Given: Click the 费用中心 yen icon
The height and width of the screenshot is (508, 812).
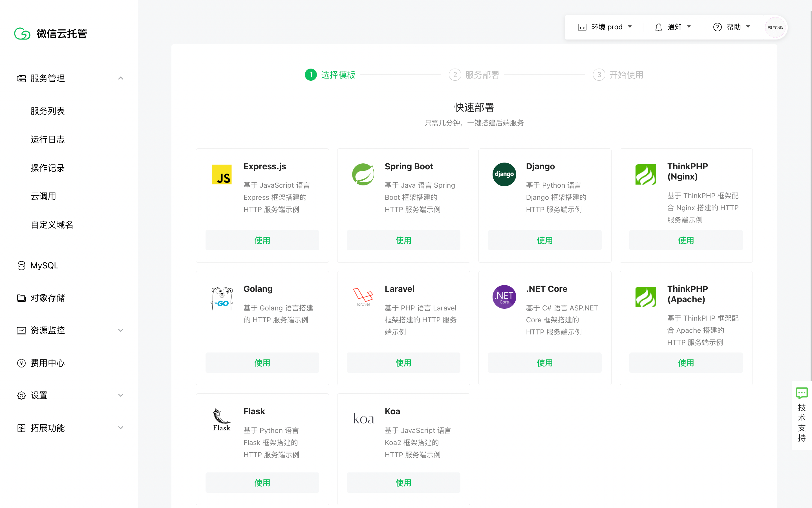Looking at the screenshot, I should (x=21, y=363).
